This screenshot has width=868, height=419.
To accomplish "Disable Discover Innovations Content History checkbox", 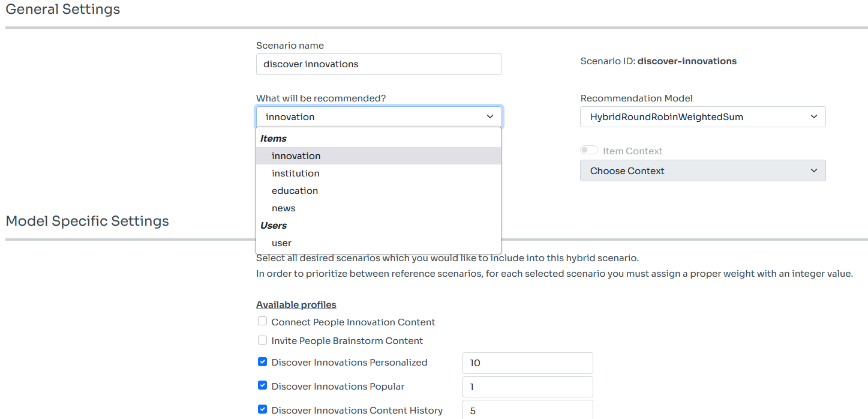I will pos(262,409).
